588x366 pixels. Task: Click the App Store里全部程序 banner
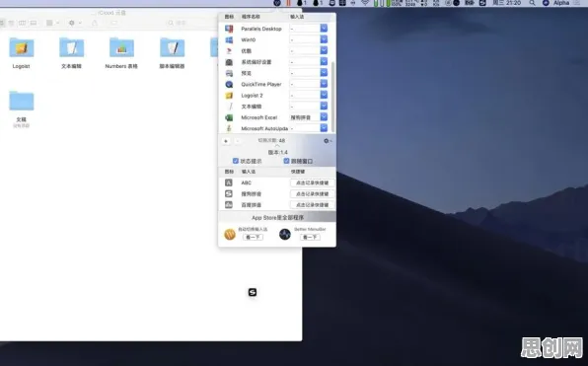point(277,217)
